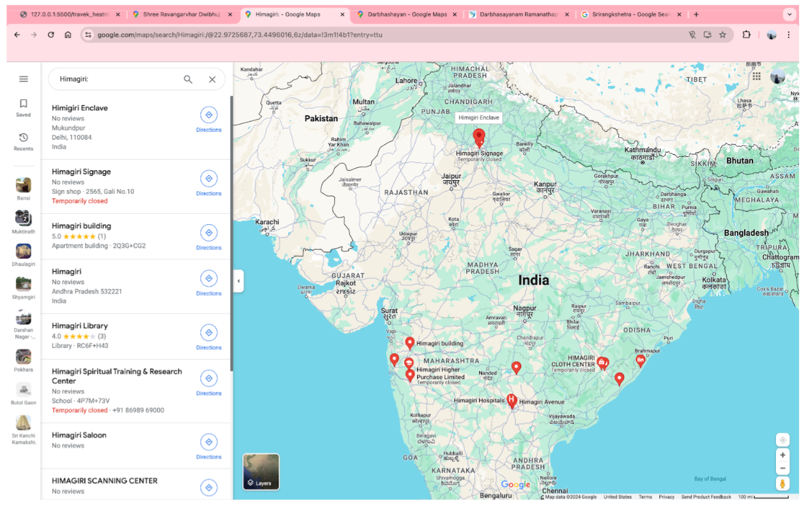812x511 pixels.
Task: Open a new browser tab
Action: click(696, 14)
